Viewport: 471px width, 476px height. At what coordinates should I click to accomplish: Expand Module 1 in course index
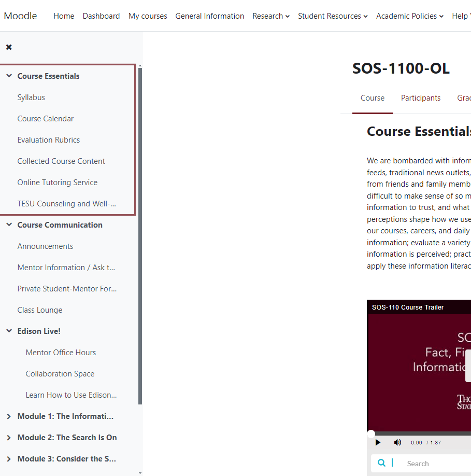9,416
